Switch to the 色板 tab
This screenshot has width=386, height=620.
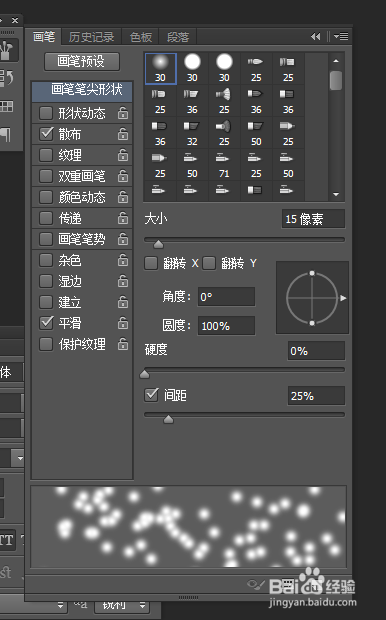pos(140,37)
